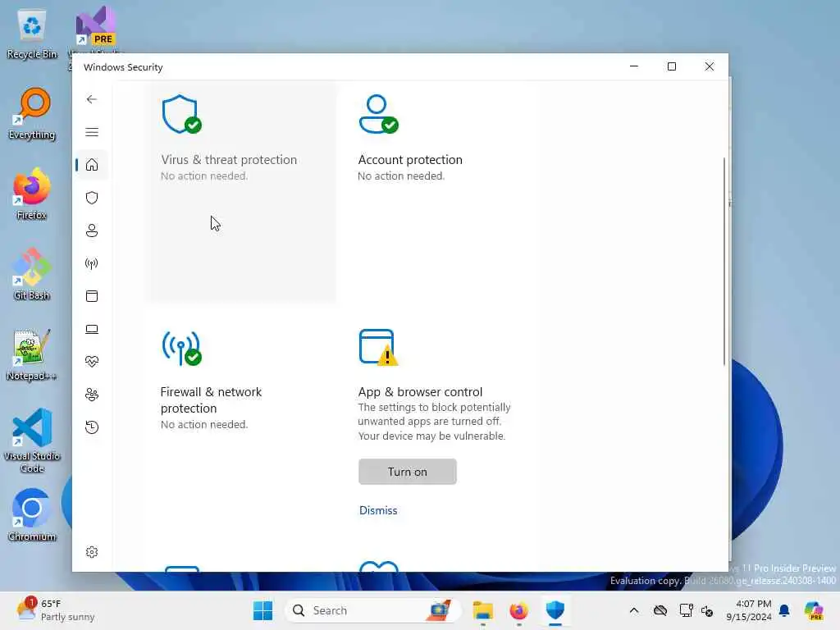Click the Virus & threat protection shield tile icon
This screenshot has width=840, height=630.
coord(181,114)
